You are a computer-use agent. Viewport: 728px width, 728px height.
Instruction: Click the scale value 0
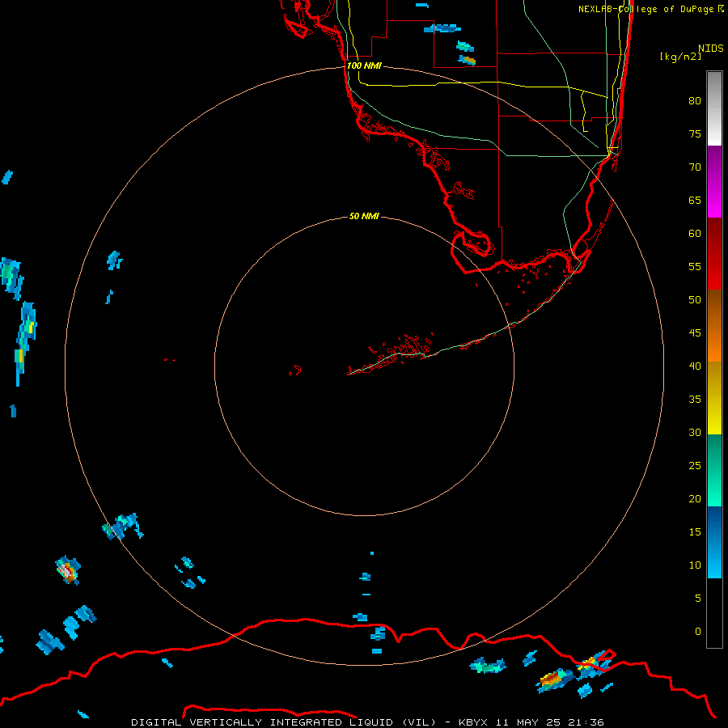click(698, 632)
